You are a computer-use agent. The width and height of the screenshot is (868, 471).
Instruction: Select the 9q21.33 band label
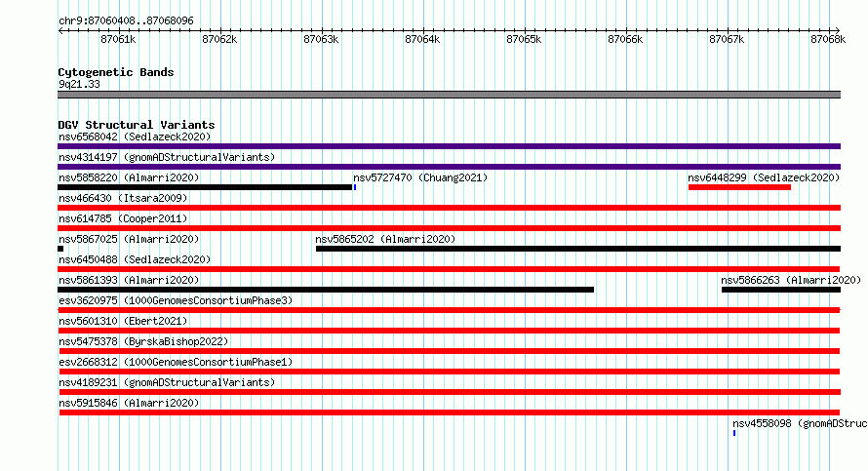point(79,85)
